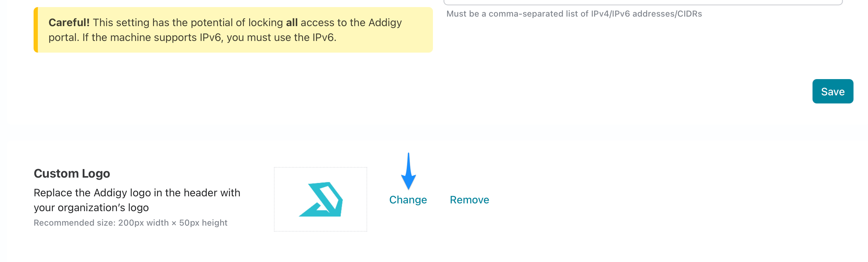Click the Save button
This screenshot has height=262, width=868.
[x=833, y=91]
